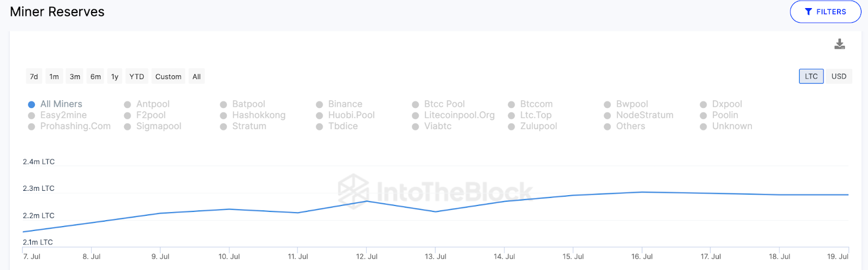
Task: Select the 7d time range
Action: (34, 76)
